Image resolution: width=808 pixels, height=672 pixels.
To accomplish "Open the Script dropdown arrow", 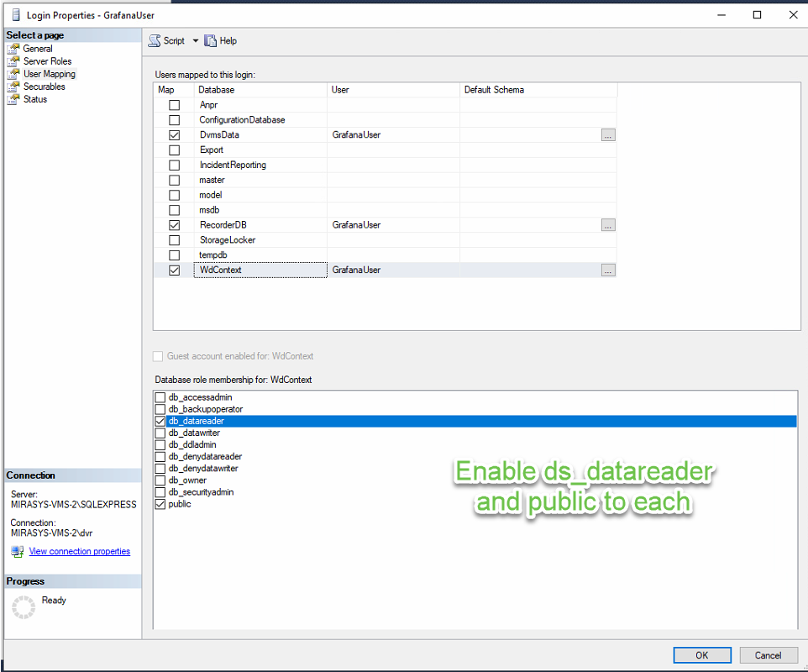I will click(x=196, y=41).
